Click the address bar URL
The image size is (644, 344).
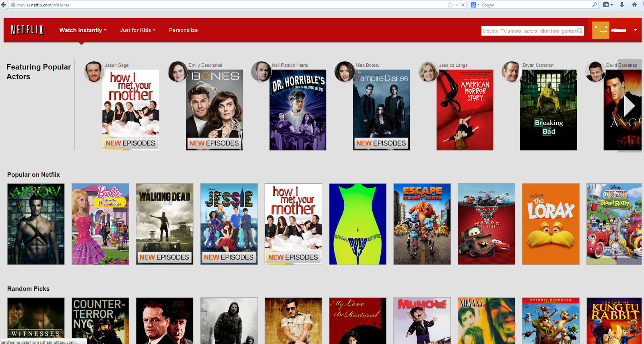click(x=43, y=5)
